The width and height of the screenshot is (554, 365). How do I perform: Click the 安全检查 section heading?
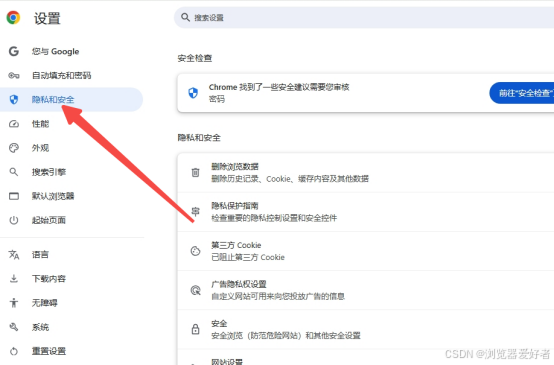(x=195, y=58)
